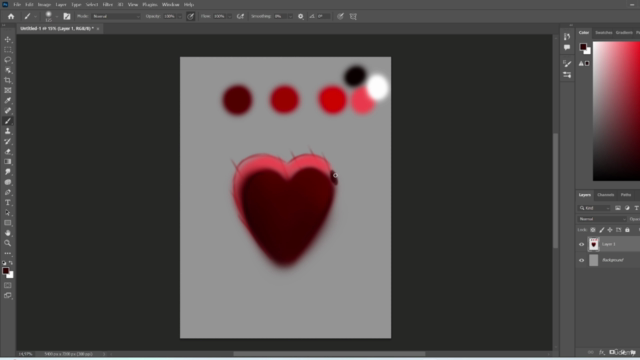
Task: Select the Eyedropper tool
Action: [8, 101]
